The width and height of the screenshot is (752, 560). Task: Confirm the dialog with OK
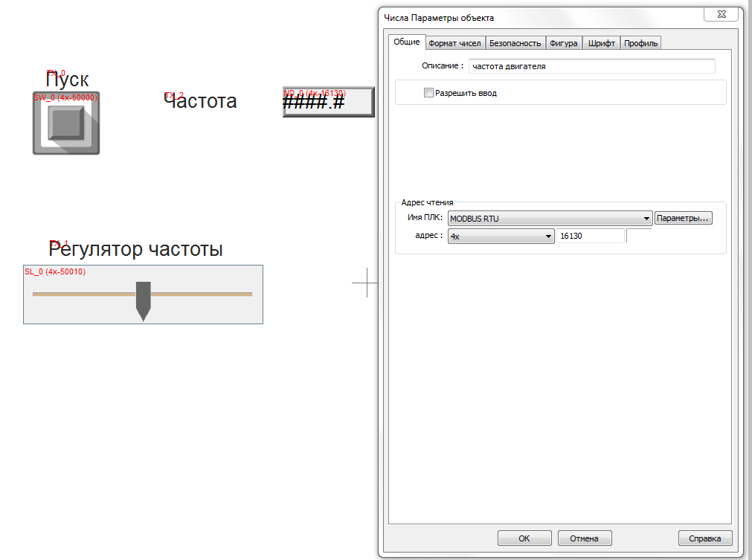click(x=524, y=538)
